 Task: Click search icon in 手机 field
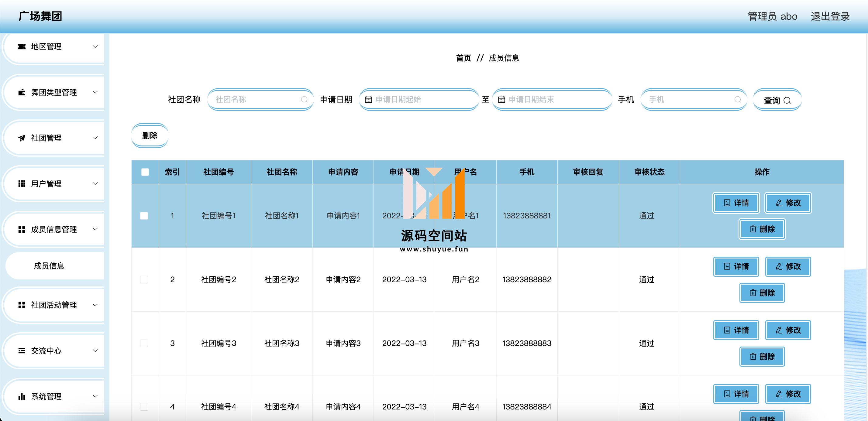738,99
